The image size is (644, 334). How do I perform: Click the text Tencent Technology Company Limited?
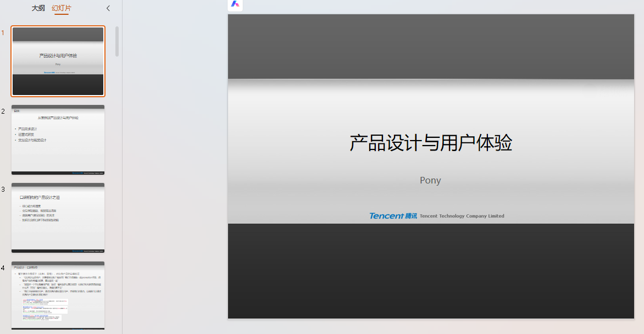click(462, 216)
